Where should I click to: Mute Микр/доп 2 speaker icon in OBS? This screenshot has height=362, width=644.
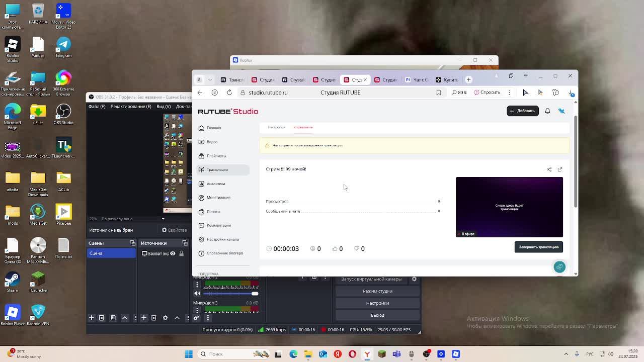pyautogui.click(x=197, y=294)
